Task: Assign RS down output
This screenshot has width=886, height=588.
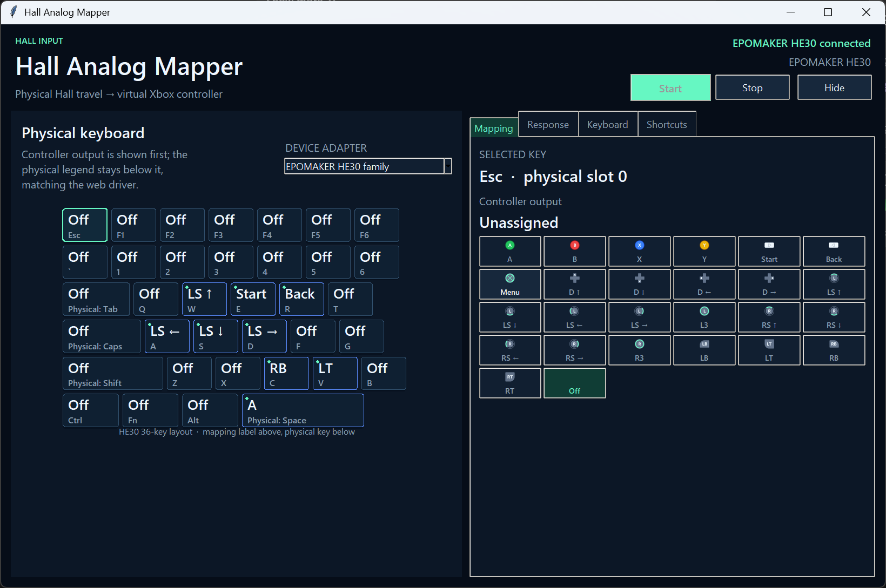Action: [834, 317]
